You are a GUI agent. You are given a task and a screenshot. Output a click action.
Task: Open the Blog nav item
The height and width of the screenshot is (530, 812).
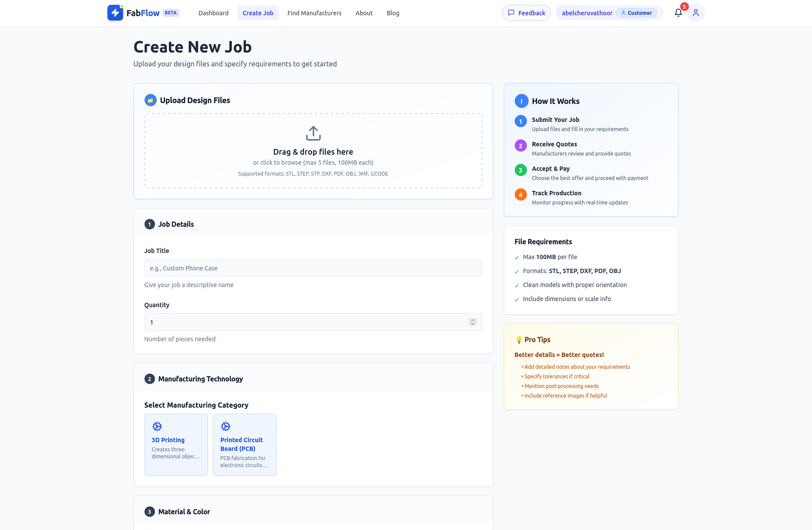pos(393,13)
